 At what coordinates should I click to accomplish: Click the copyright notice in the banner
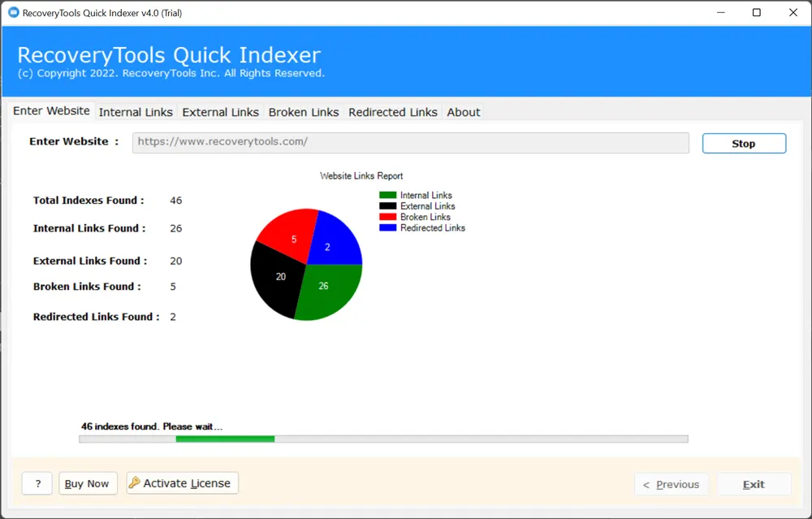point(171,74)
